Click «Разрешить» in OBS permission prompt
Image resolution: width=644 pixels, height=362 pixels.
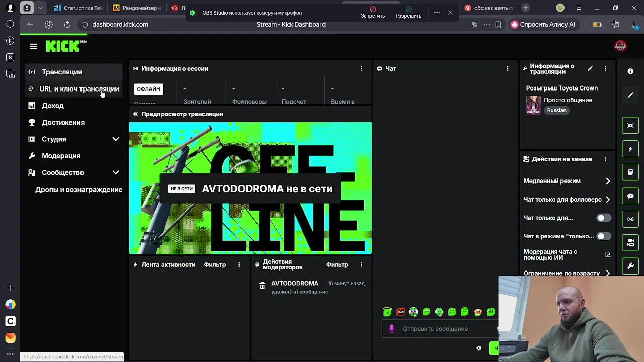(408, 12)
